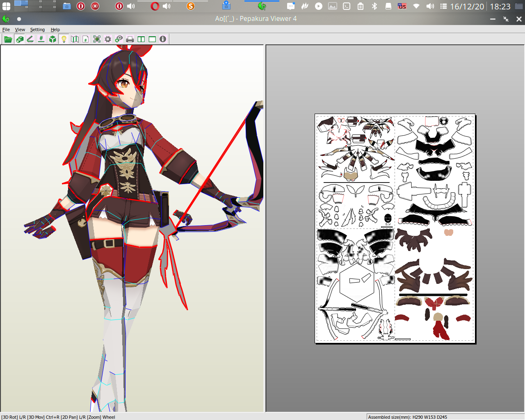The image size is (525, 420).
Task: Show edge ID numbers on the pattern
Action: point(41,39)
